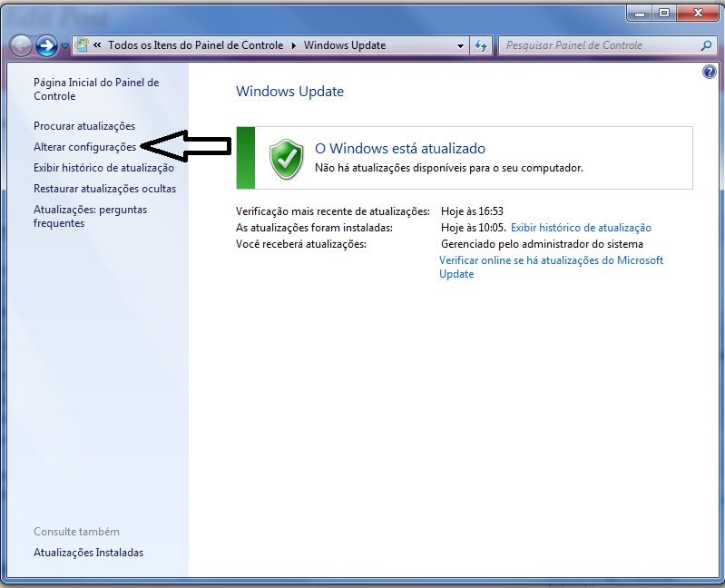Image resolution: width=725 pixels, height=588 pixels.
Task: Expand the arrow before 'Windows Update' breadcrumb
Action: pos(294,45)
